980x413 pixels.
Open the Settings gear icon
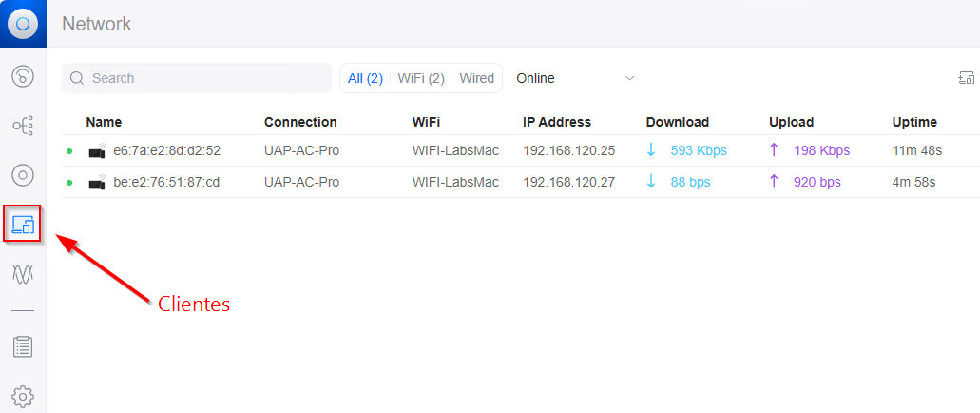pos(23,395)
